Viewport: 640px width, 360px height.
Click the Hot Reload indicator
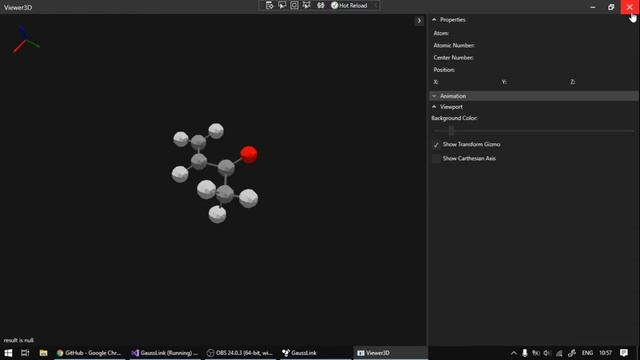(349, 5)
